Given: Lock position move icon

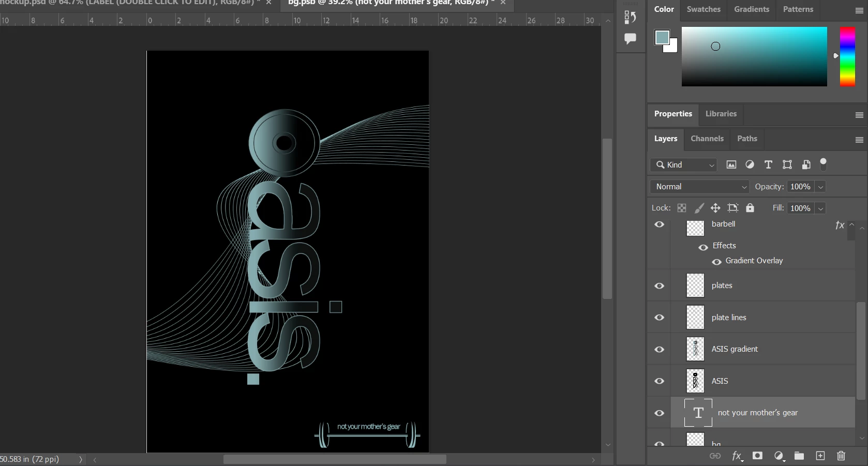Looking at the screenshot, I should click(x=715, y=208).
